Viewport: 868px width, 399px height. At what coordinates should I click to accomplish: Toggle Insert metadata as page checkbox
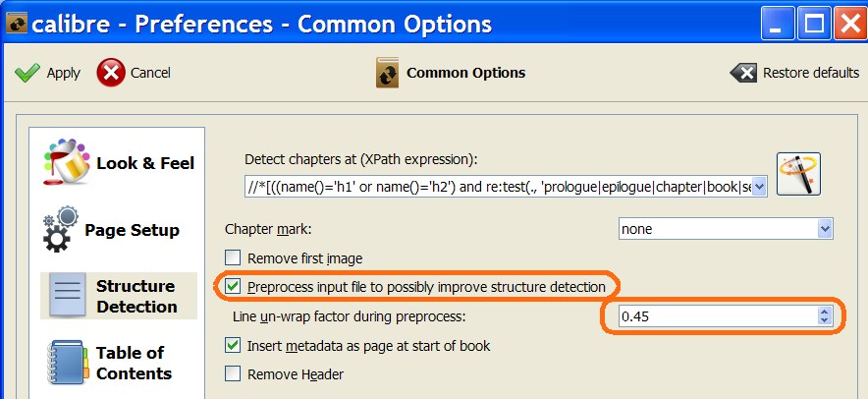pyautogui.click(x=233, y=345)
